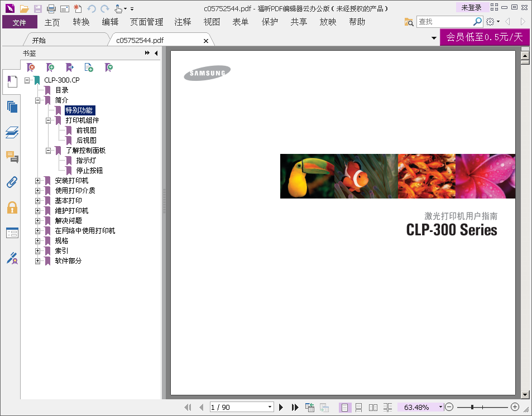This screenshot has width=532, height=416.
Task: Add a new bookmark with the plus bookmark icon
Action: (x=50, y=67)
